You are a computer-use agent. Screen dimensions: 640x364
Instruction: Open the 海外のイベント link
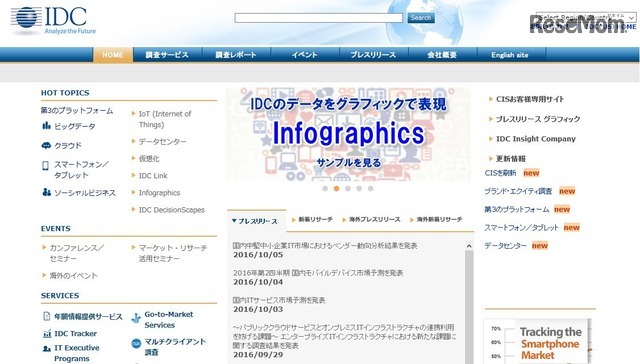pyautogui.click(x=73, y=276)
